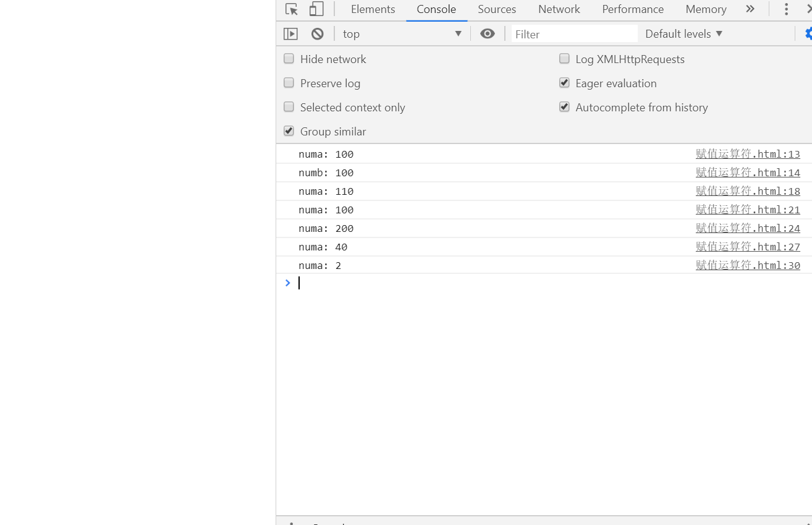812x525 pixels.
Task: Open the Elements tab
Action: 373,9
